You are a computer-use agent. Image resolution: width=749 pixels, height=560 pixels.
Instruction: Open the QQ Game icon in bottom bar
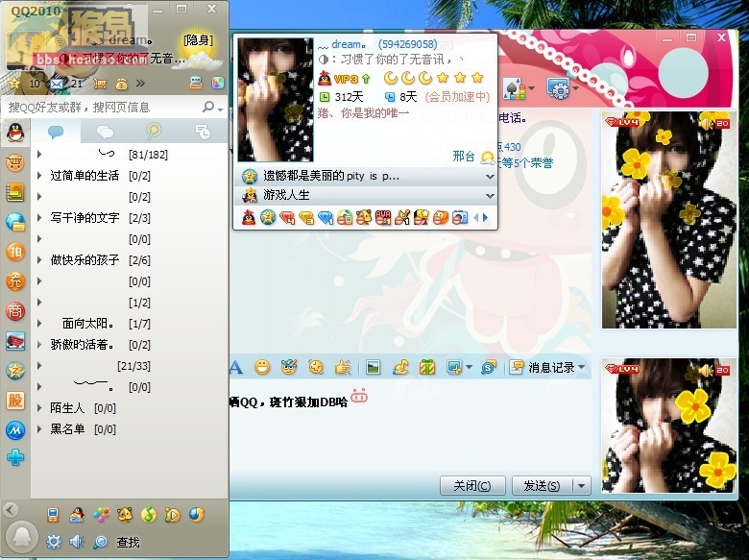(x=101, y=515)
